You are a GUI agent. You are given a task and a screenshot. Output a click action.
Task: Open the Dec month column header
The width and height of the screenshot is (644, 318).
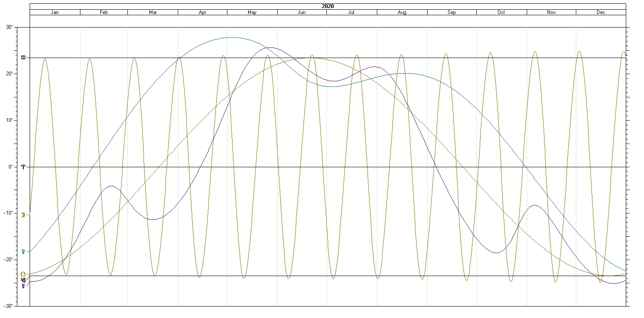click(x=601, y=12)
